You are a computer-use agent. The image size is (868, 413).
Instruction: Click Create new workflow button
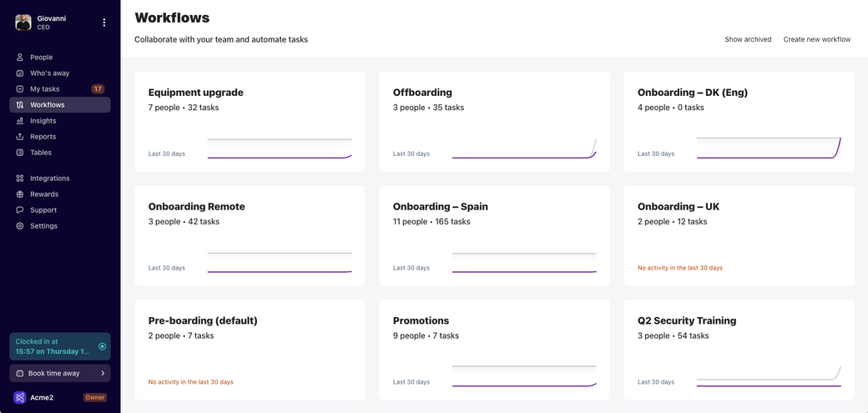click(x=816, y=39)
